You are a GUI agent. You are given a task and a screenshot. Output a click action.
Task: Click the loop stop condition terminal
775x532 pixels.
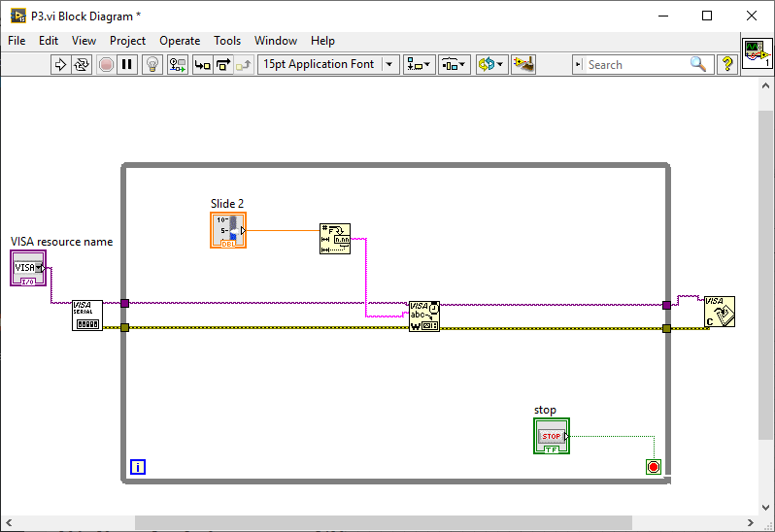click(654, 467)
